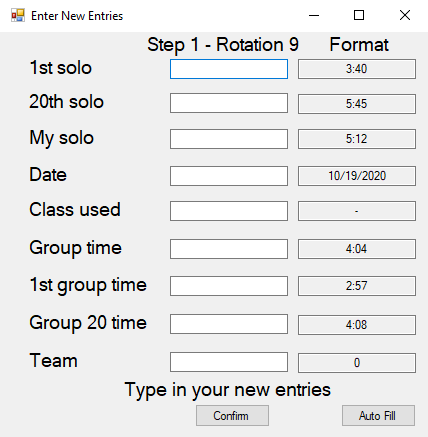The height and width of the screenshot is (437, 428).
Task: Click the Auto Fill button
Action: point(378,416)
